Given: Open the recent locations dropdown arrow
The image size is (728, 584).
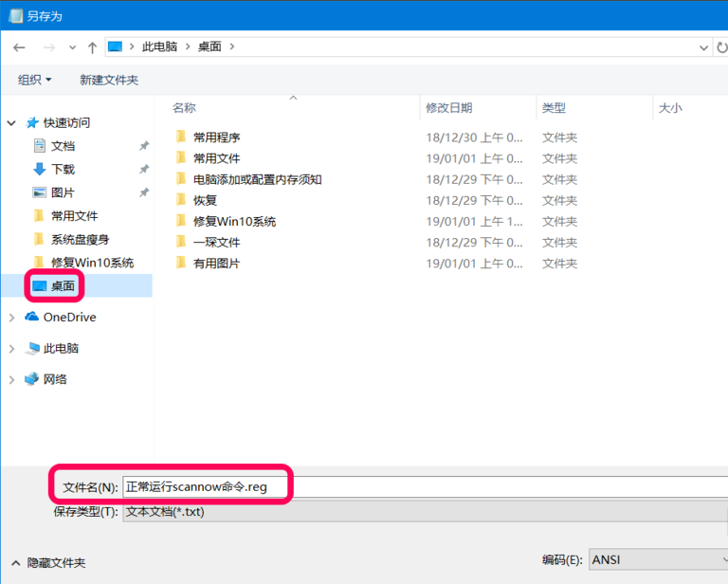Looking at the screenshot, I should (72, 47).
